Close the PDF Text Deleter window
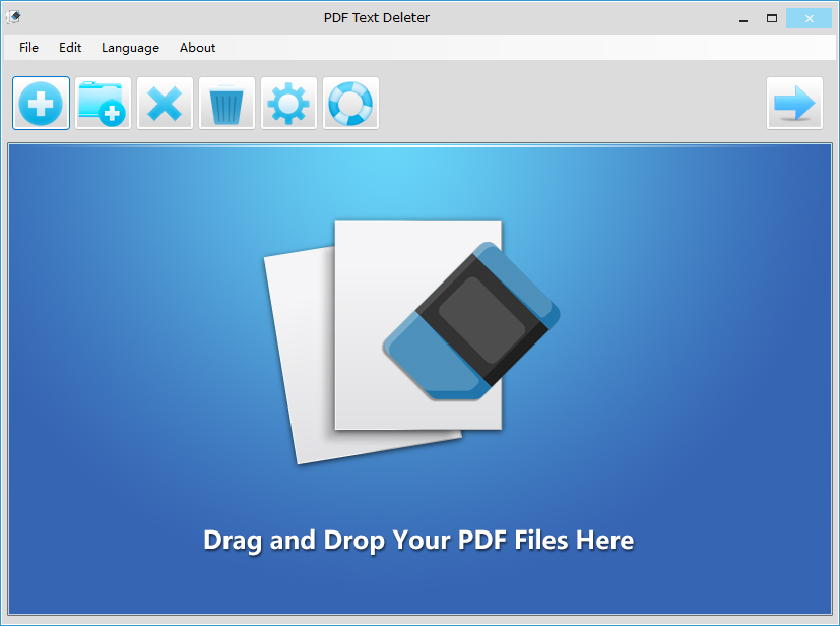This screenshot has width=840, height=626. pyautogui.click(x=809, y=19)
